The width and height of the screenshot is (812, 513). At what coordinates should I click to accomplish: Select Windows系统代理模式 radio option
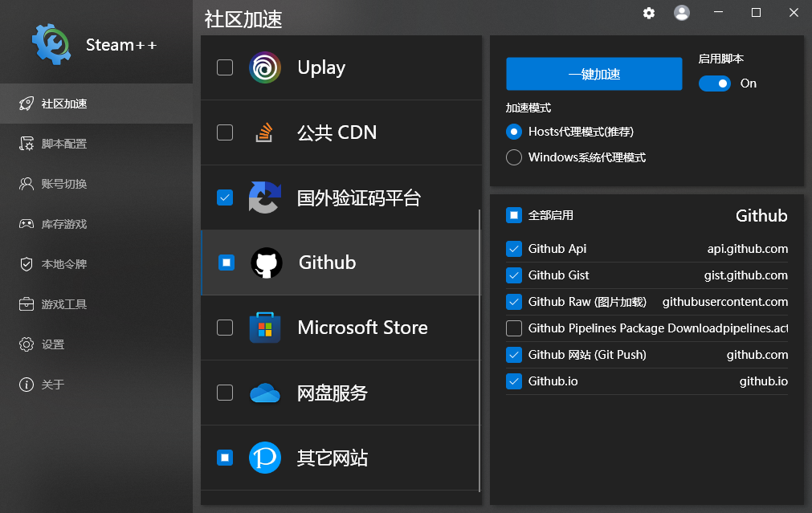(x=514, y=157)
